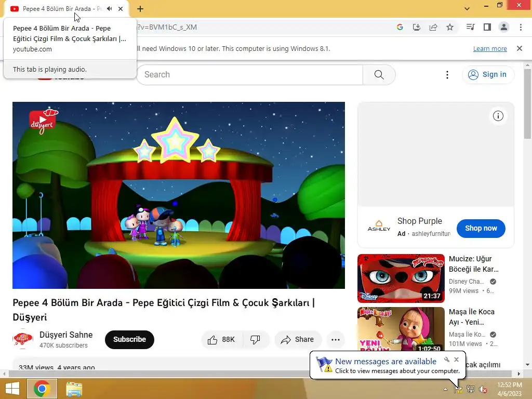Click the Maşa İle Ko... channel name
532x399 pixels.
click(x=467, y=335)
